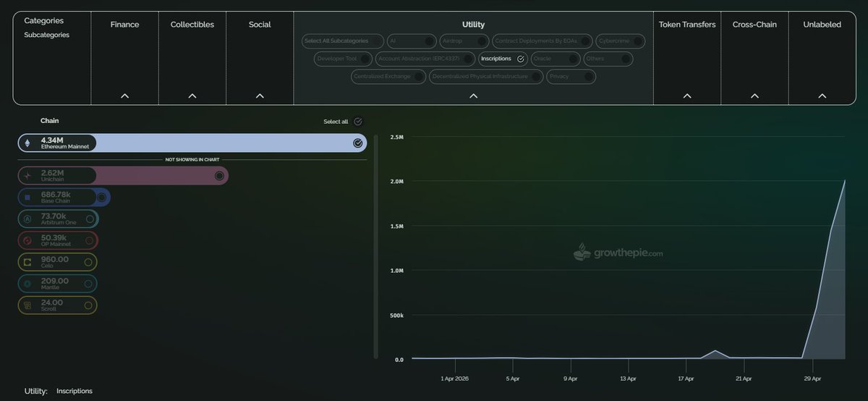Toggle the Developer Tool subcategory
The image size is (868, 401).
[x=344, y=59]
